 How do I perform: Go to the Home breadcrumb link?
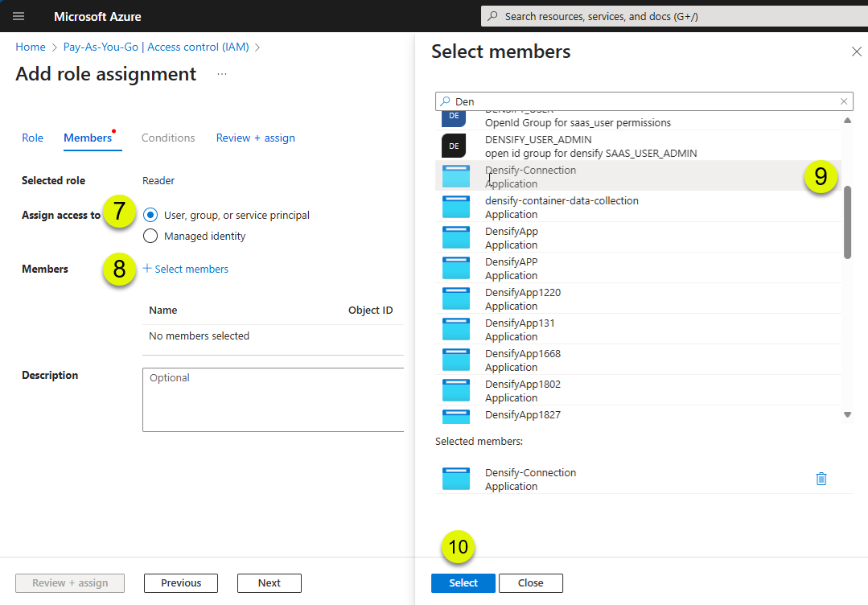(x=31, y=47)
